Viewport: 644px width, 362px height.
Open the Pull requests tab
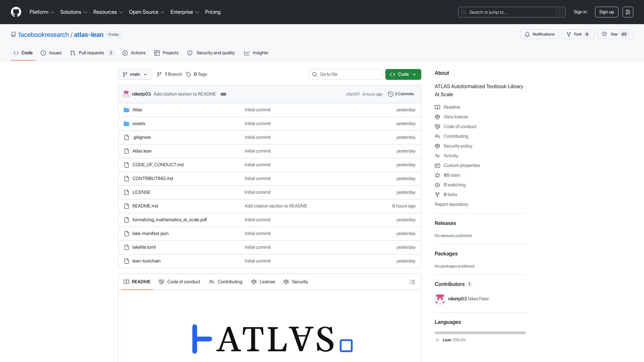(92, 53)
